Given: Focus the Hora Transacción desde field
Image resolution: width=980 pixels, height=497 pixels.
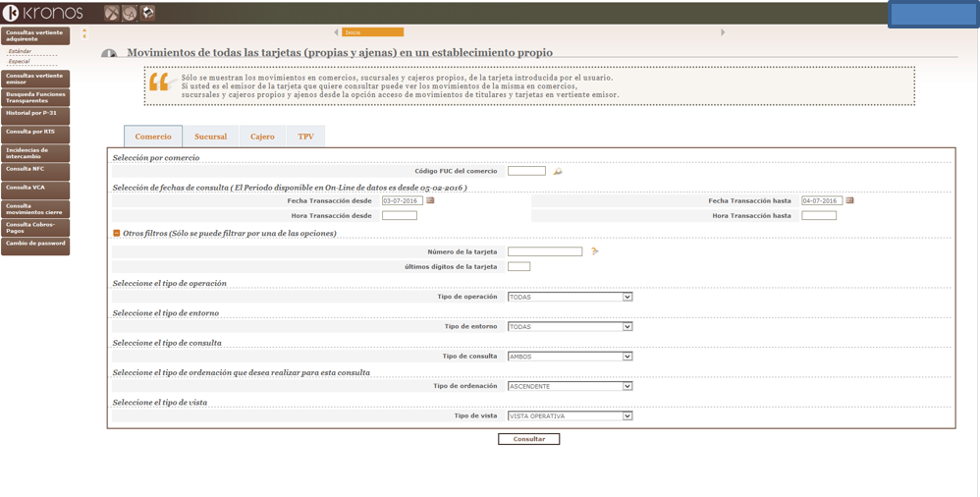Looking at the screenshot, I should pyautogui.click(x=400, y=216).
